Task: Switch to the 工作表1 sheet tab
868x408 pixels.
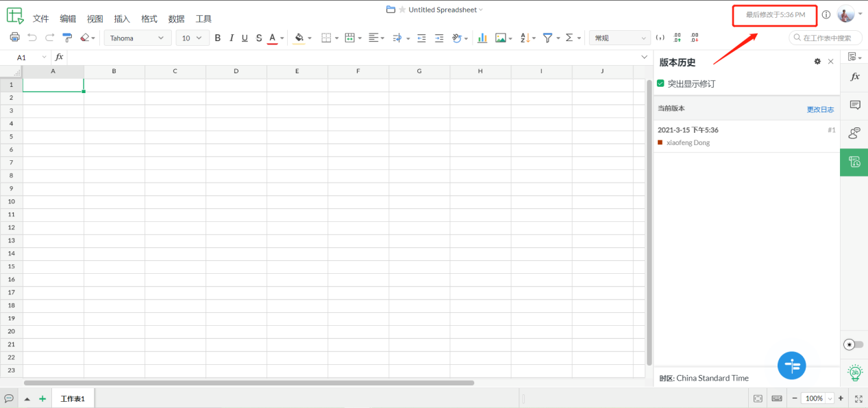Action: coord(73,398)
